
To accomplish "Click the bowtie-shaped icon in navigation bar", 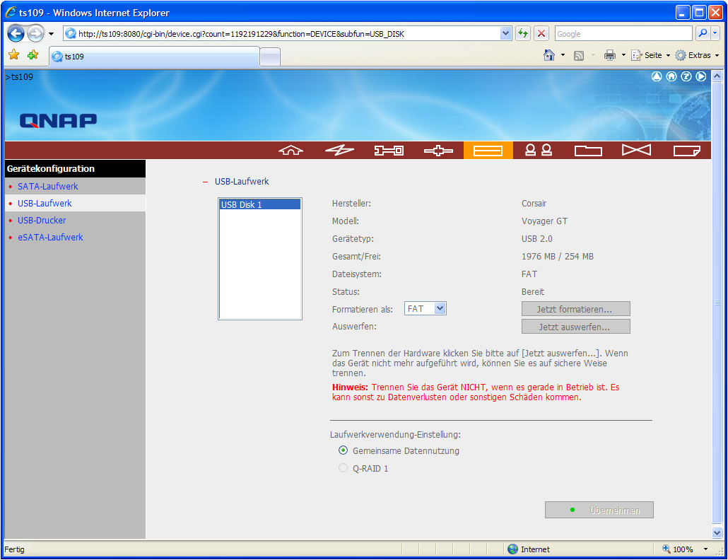I will (636, 150).
